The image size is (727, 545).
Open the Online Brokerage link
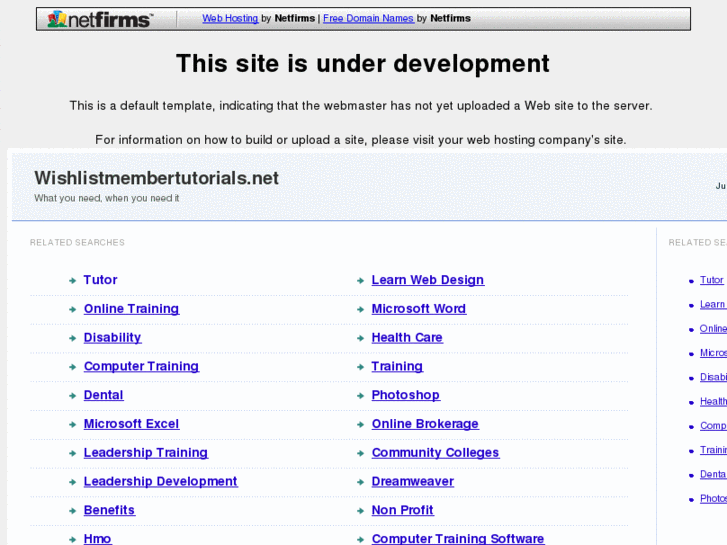[x=425, y=424]
